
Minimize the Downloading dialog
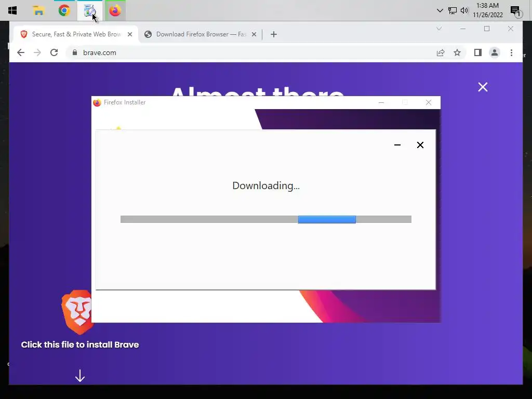click(397, 145)
